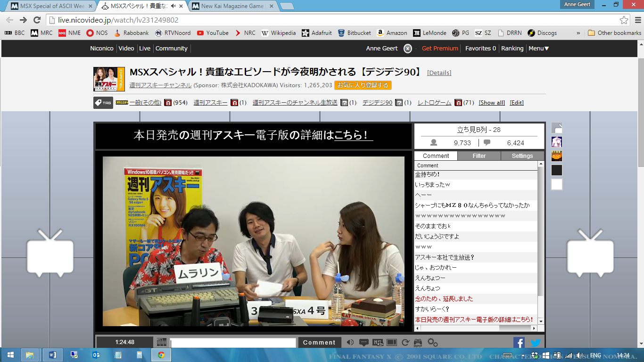644x362 pixels.
Task: Open the 週刊アスキーチャンネル channel link
Action: pyautogui.click(x=160, y=85)
